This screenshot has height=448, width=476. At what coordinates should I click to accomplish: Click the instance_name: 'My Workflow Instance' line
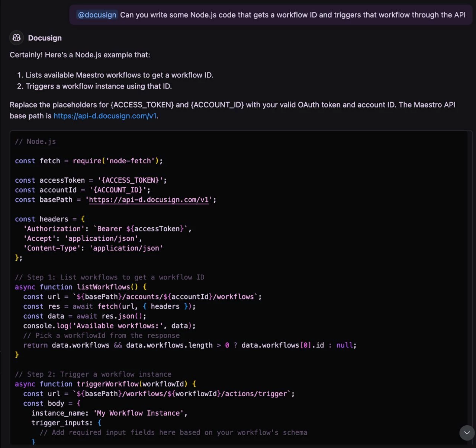[109, 413]
